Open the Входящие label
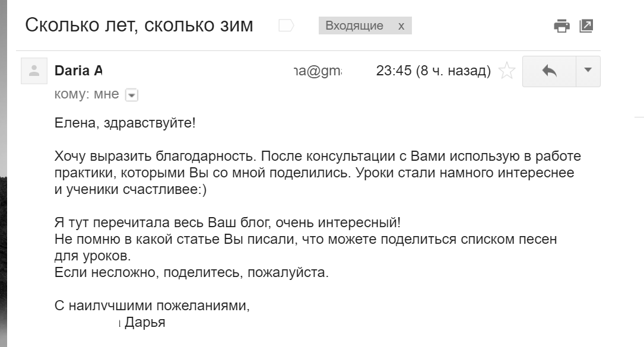The width and height of the screenshot is (644, 347). coord(354,26)
